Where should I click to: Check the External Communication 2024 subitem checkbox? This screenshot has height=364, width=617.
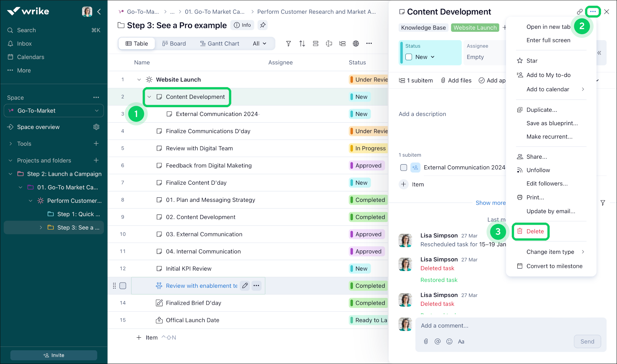(404, 167)
